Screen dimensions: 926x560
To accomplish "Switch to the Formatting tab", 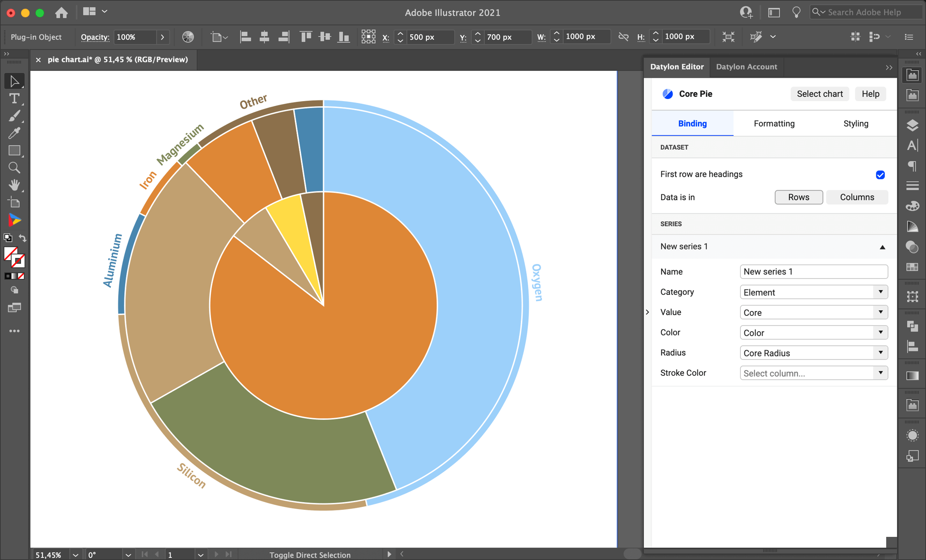I will tap(774, 123).
